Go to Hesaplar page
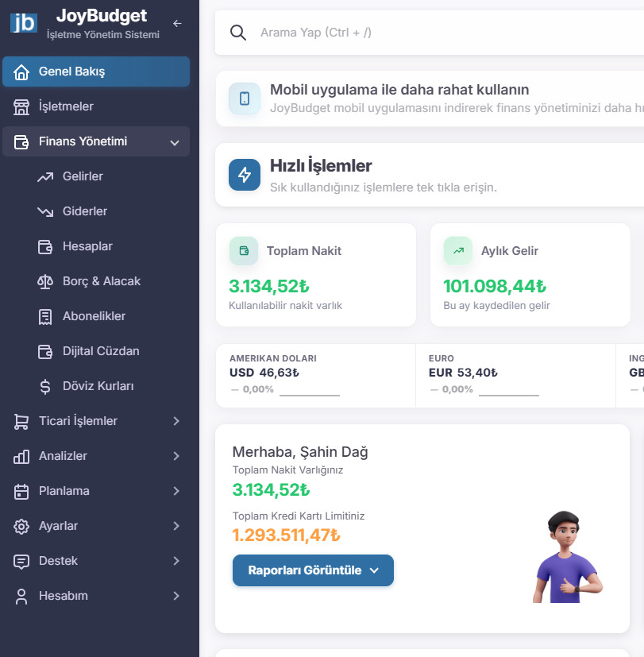The height and width of the screenshot is (657, 644). (87, 246)
